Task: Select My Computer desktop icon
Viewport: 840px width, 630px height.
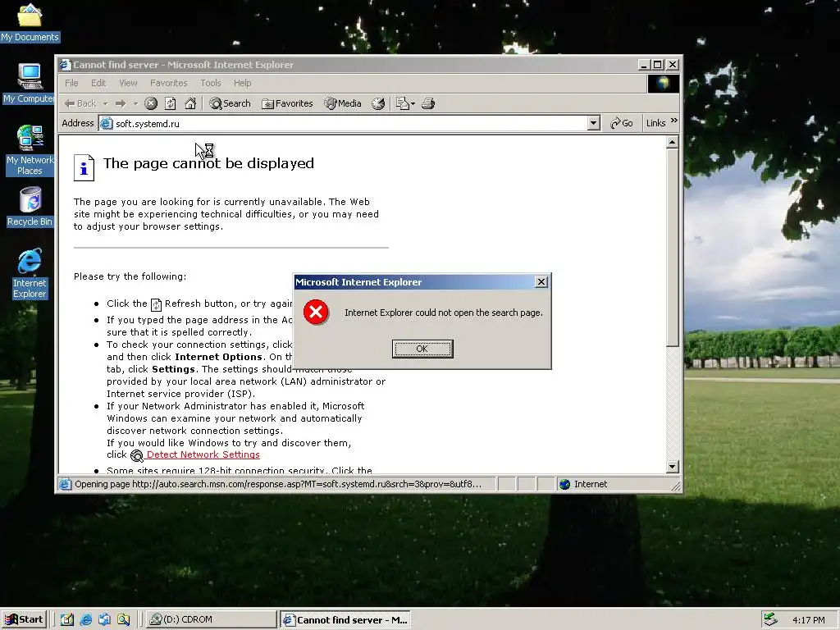Action: [29, 83]
